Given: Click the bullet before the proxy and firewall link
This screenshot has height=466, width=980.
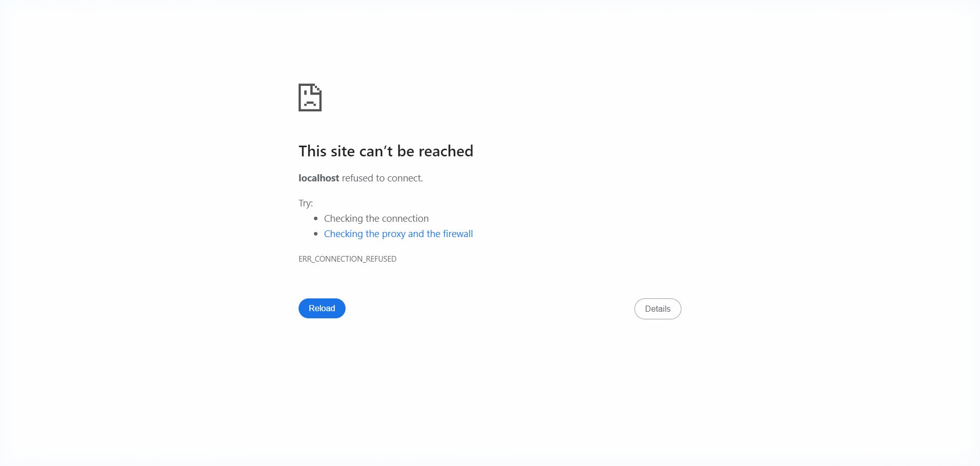Looking at the screenshot, I should [316, 234].
